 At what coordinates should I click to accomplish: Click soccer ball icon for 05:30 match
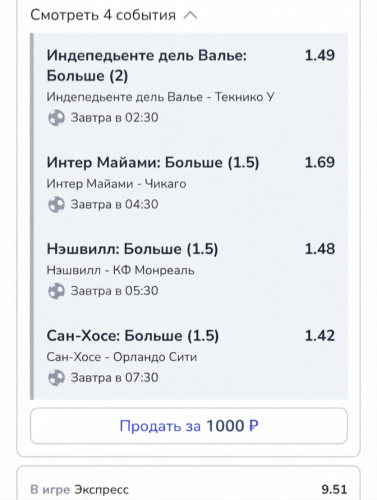[56, 291]
